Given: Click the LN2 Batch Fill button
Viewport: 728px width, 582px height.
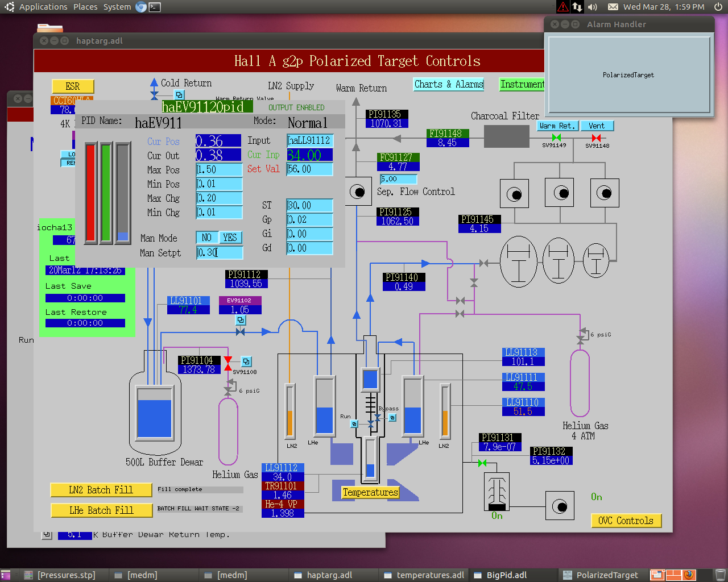Looking at the screenshot, I should point(101,490).
